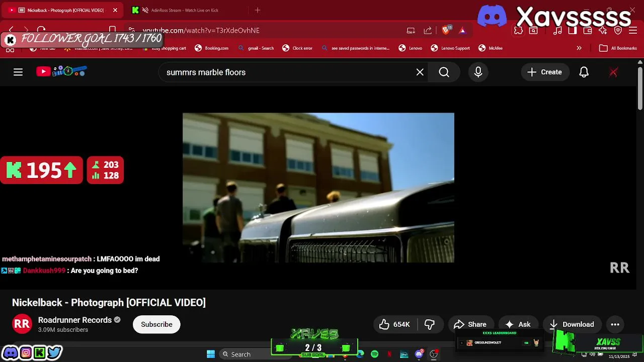Unmute the AdinRoss Stream tab

pos(145,10)
